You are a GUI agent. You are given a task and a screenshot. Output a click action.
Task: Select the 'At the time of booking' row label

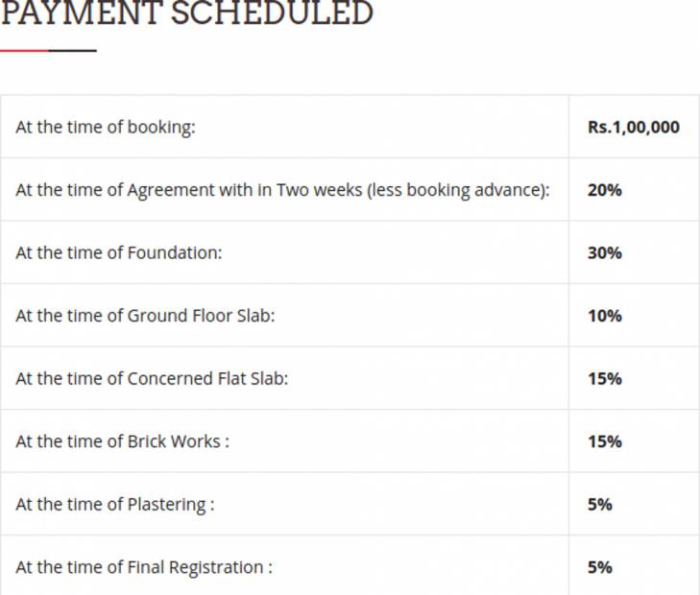click(x=105, y=127)
